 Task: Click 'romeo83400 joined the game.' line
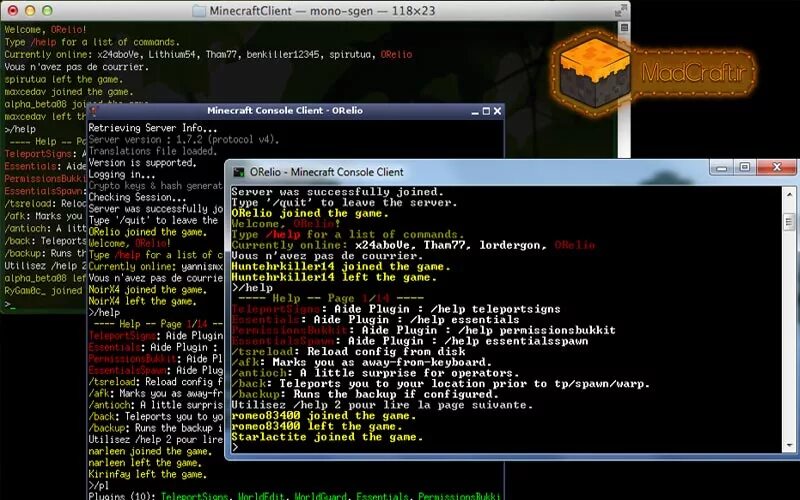click(324, 416)
